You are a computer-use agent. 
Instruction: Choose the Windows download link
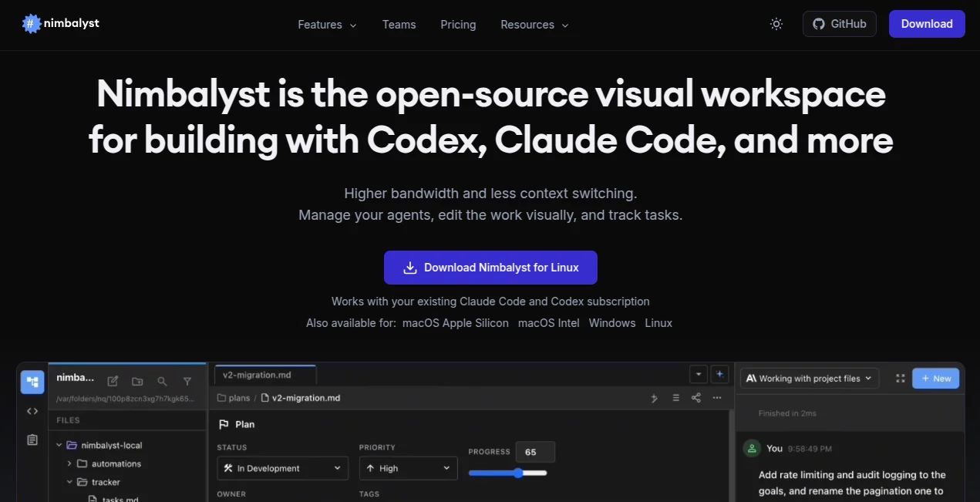tap(612, 323)
